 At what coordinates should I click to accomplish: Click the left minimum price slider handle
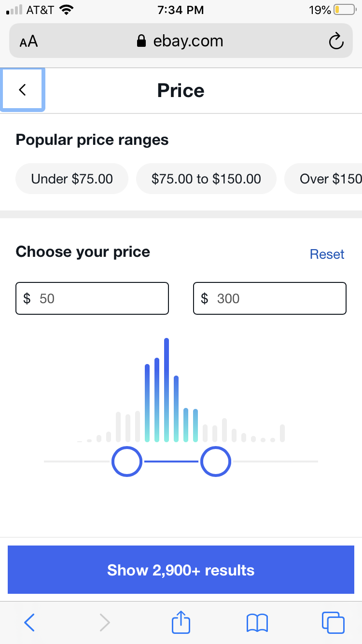[127, 462]
